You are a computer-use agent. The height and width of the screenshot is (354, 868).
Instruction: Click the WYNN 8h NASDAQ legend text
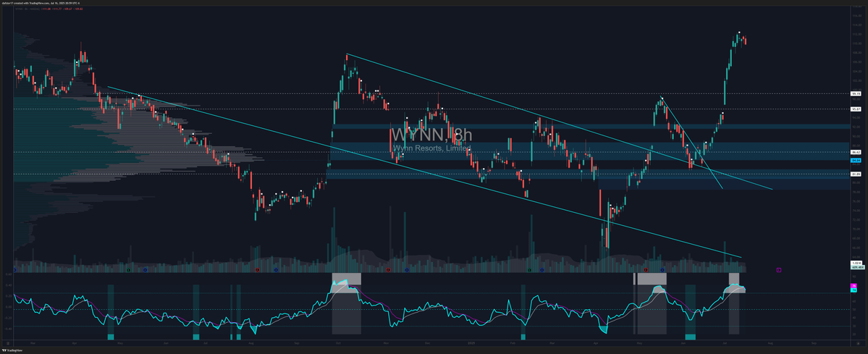[28, 9]
